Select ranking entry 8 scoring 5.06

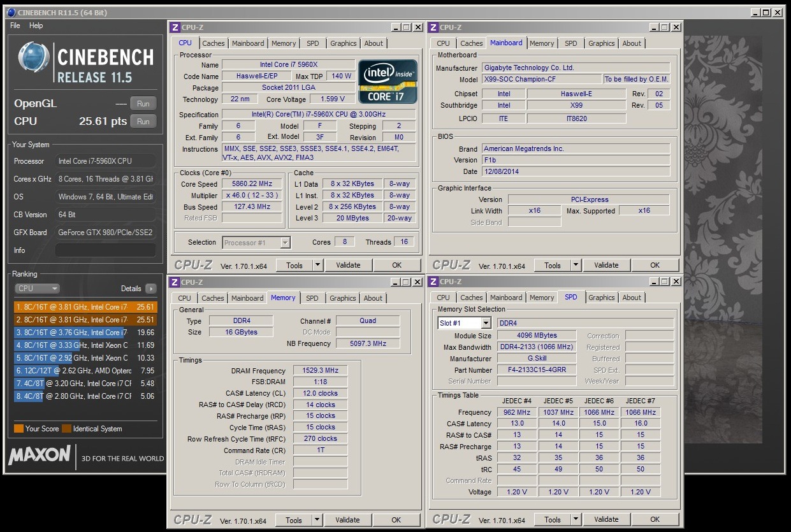coord(85,396)
